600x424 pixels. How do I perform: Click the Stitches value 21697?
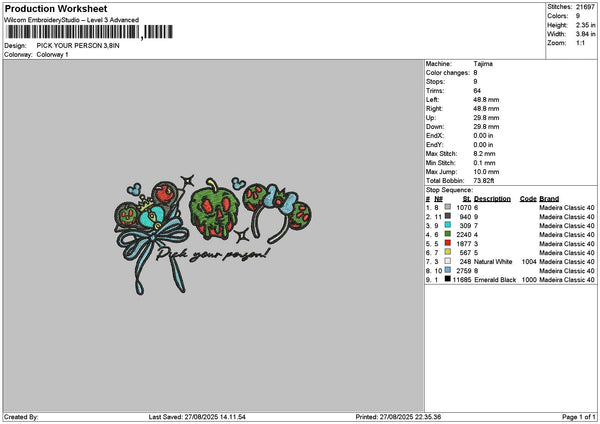pyautogui.click(x=585, y=7)
